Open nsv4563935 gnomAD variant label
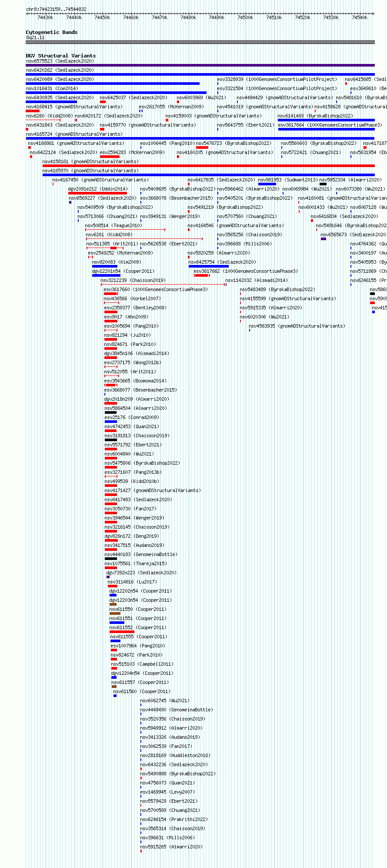The image size is (387, 868). (x=297, y=326)
